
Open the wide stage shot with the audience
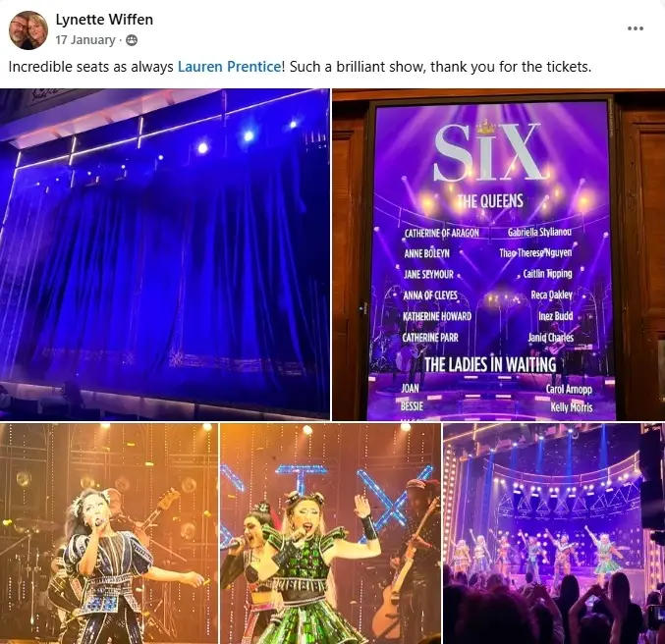pyautogui.click(x=554, y=533)
